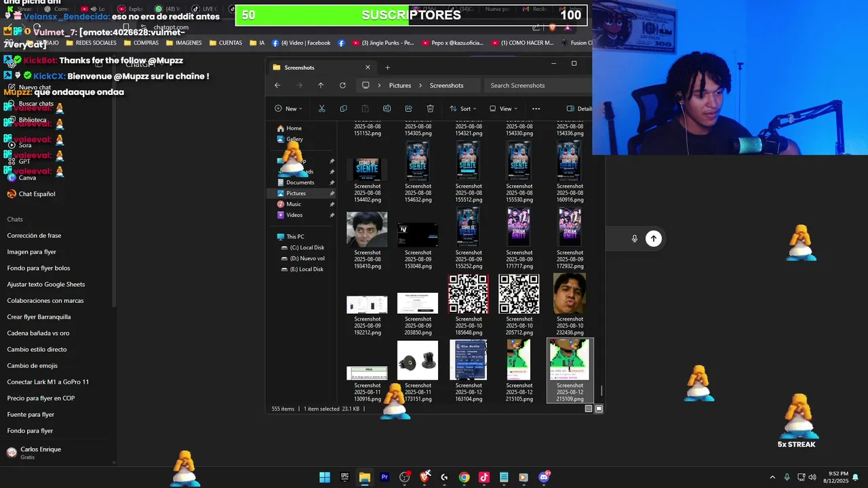Open chat 'Ajustar texto Google Sheets'
Screen dimensions: 868x488
46,284
